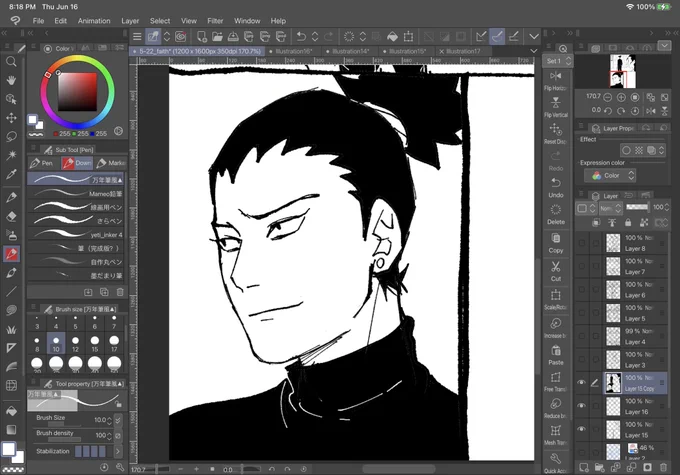Select the Pen sub tool group

pos(42,163)
